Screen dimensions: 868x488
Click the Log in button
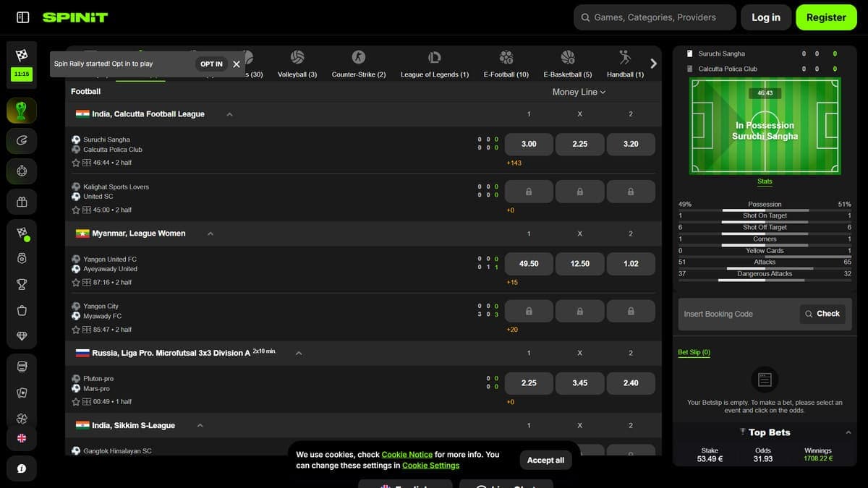click(x=766, y=17)
